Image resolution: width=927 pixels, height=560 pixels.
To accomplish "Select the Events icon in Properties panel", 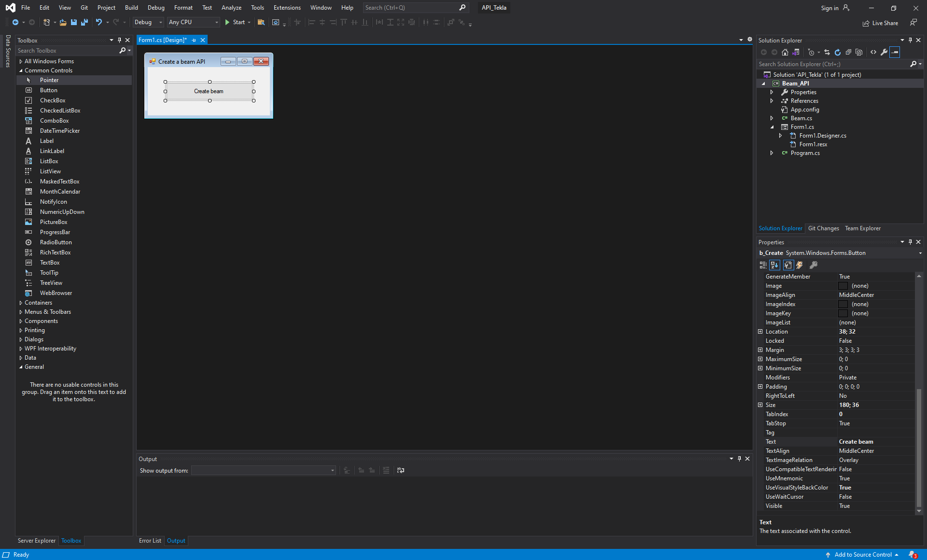I will pos(800,265).
